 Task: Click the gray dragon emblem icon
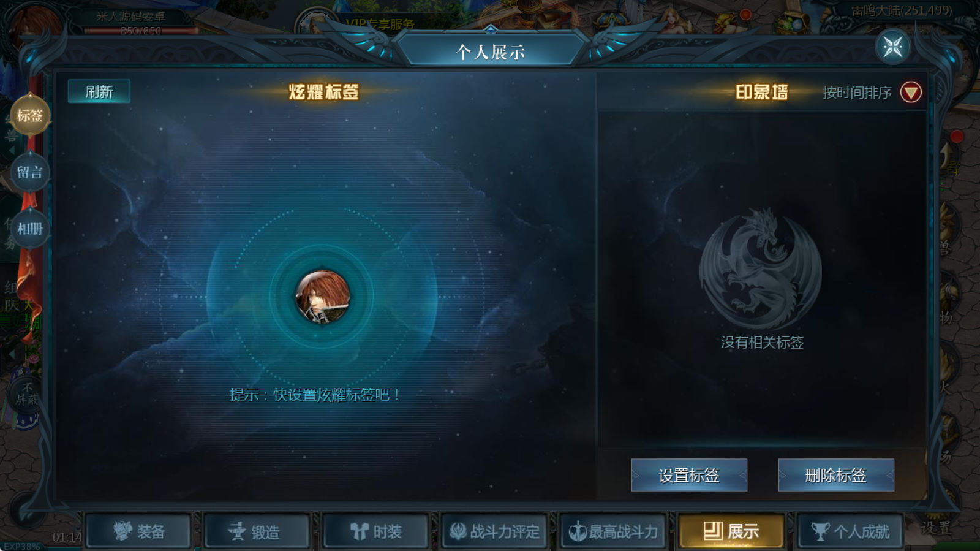[761, 269]
